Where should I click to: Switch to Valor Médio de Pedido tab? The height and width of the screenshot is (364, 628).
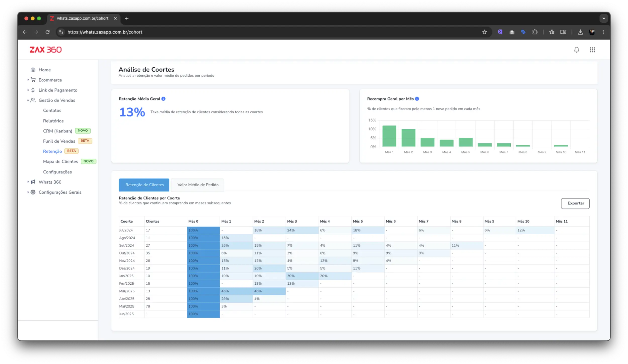[x=198, y=185]
